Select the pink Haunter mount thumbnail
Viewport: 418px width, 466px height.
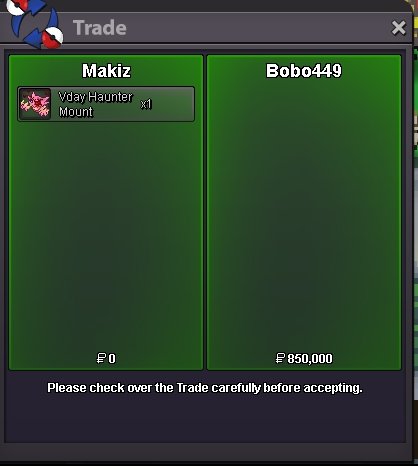click(x=35, y=104)
